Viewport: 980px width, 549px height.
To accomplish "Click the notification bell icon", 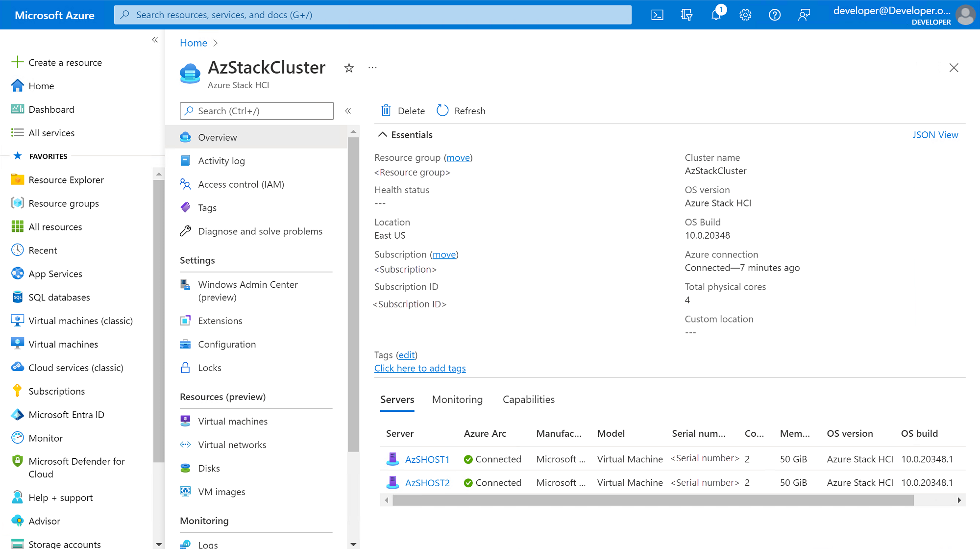I will [716, 15].
